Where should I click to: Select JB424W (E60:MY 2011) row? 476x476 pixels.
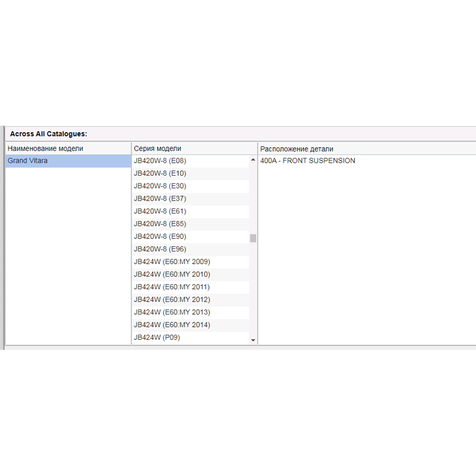coord(172,287)
